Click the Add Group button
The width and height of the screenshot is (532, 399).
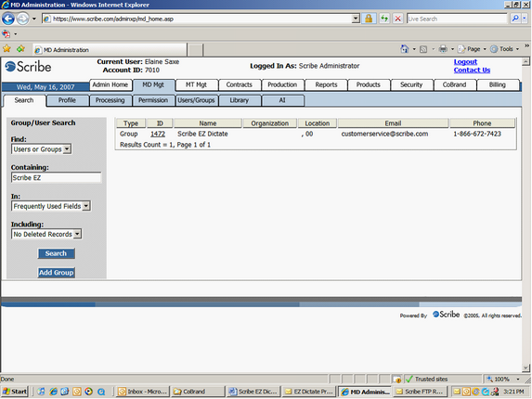[56, 273]
